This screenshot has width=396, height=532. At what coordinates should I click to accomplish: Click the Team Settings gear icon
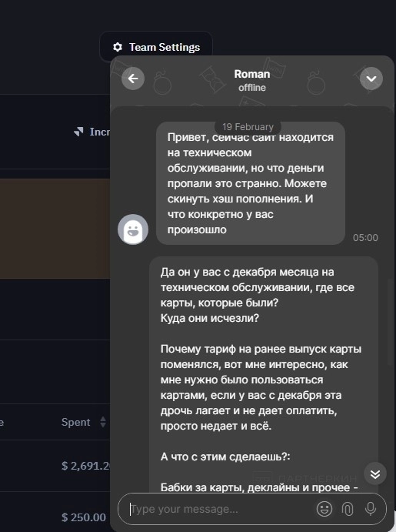pos(118,47)
